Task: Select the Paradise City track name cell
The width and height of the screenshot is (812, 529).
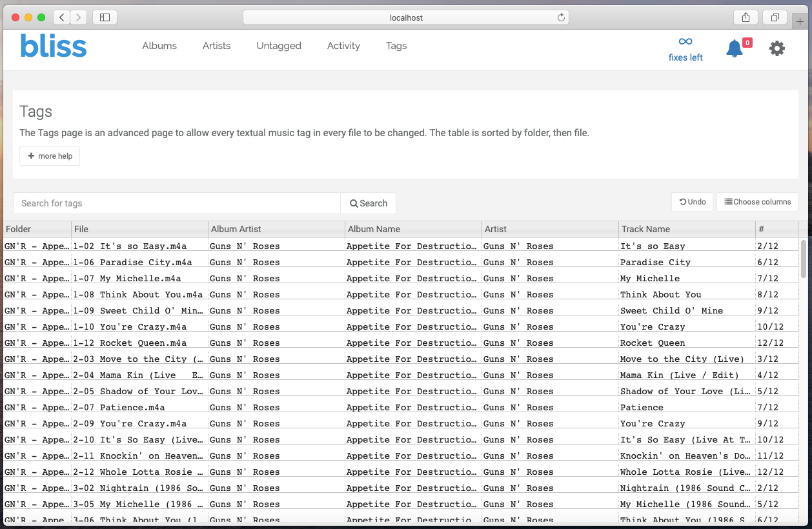Action: click(655, 263)
